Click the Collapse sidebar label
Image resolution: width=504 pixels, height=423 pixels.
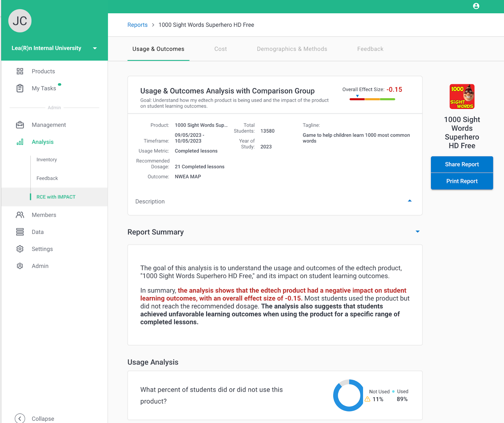43,419
